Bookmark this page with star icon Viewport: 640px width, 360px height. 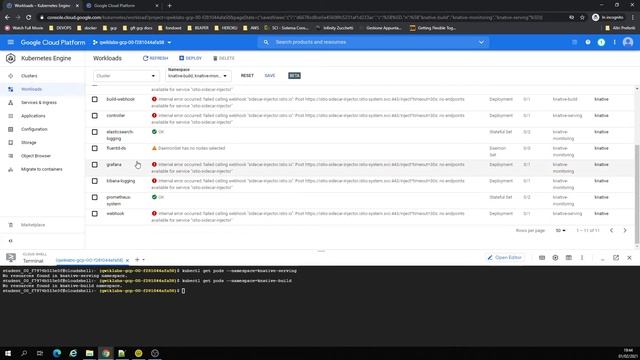coord(582,18)
